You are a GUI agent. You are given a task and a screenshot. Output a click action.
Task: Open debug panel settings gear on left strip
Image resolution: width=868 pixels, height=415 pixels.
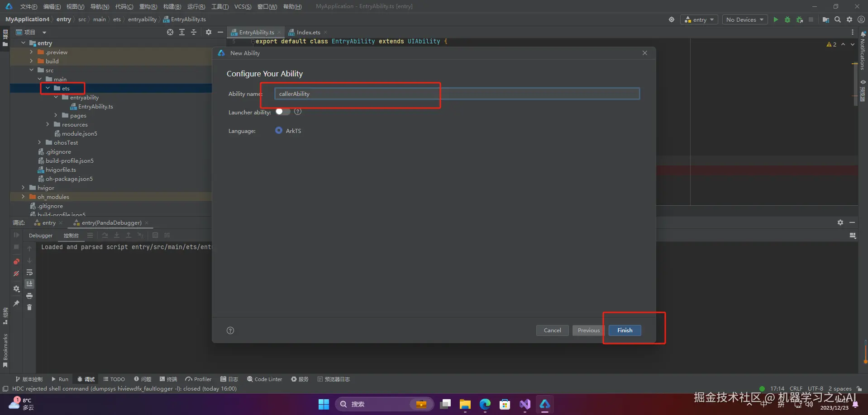coord(16,288)
